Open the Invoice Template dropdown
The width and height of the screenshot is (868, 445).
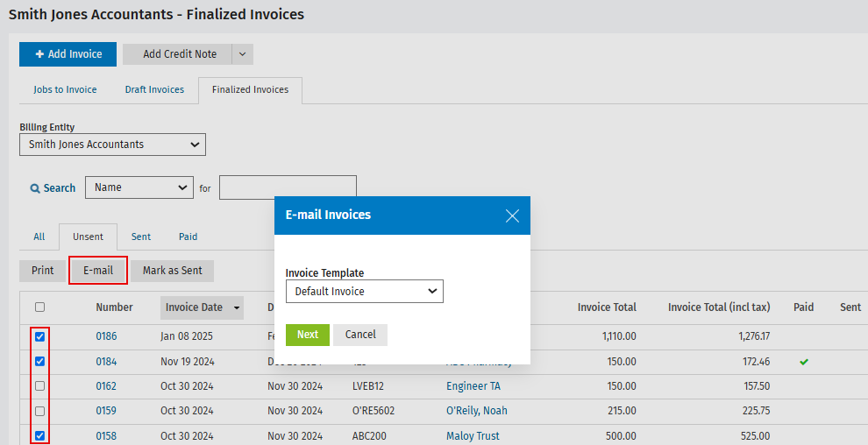(364, 292)
